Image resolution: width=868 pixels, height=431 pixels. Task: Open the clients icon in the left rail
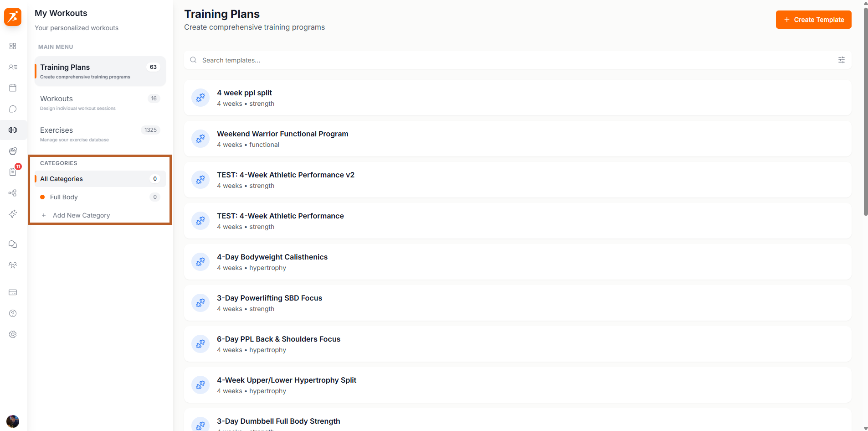13,67
